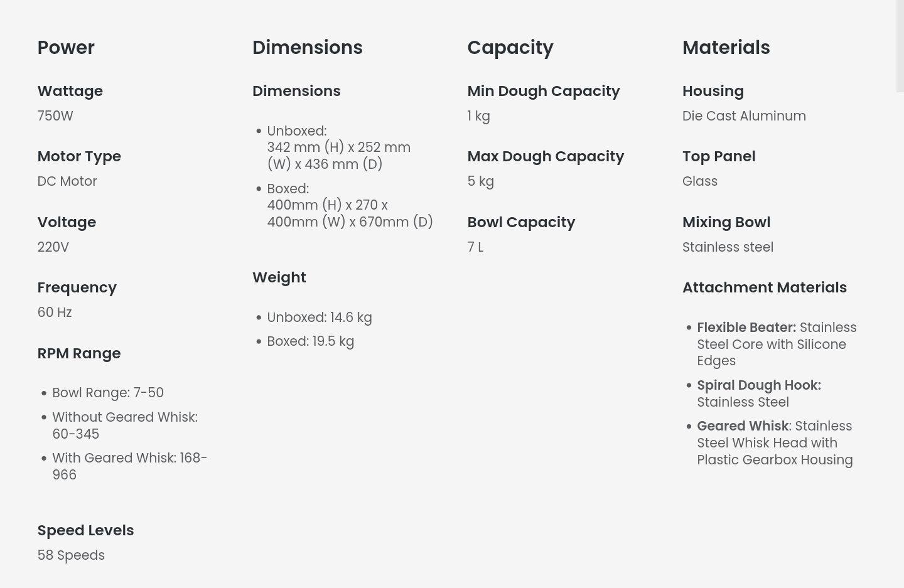Click the Spiral Dough Hook label
Screen dimensions: 904x588
[x=758, y=385]
